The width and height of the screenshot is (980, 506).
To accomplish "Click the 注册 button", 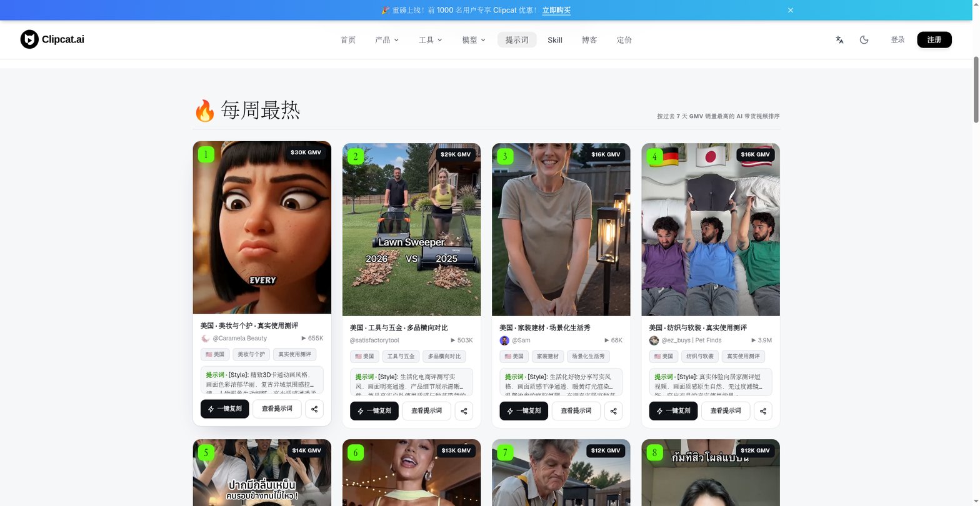I will point(934,39).
